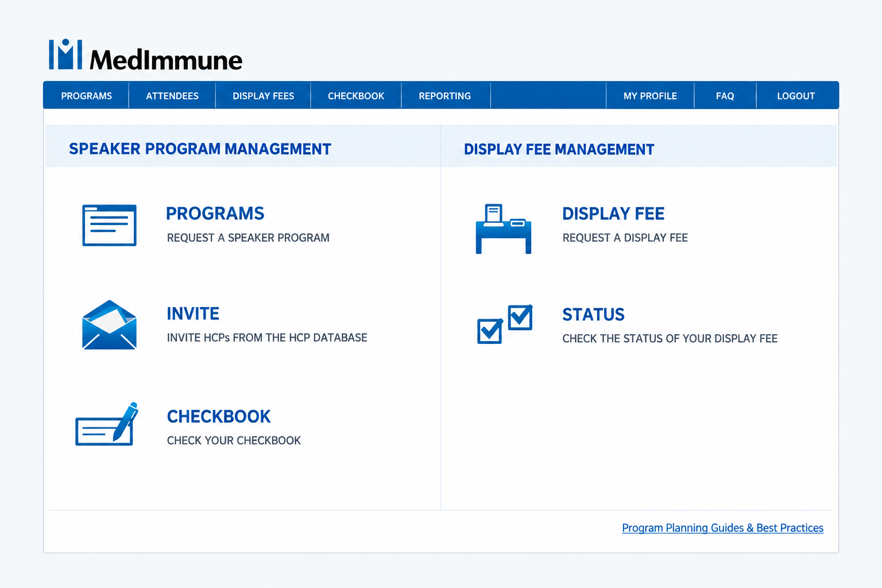Click LOGOUT in the nav bar
Screen dimensions: 882x588
pyautogui.click(x=796, y=96)
